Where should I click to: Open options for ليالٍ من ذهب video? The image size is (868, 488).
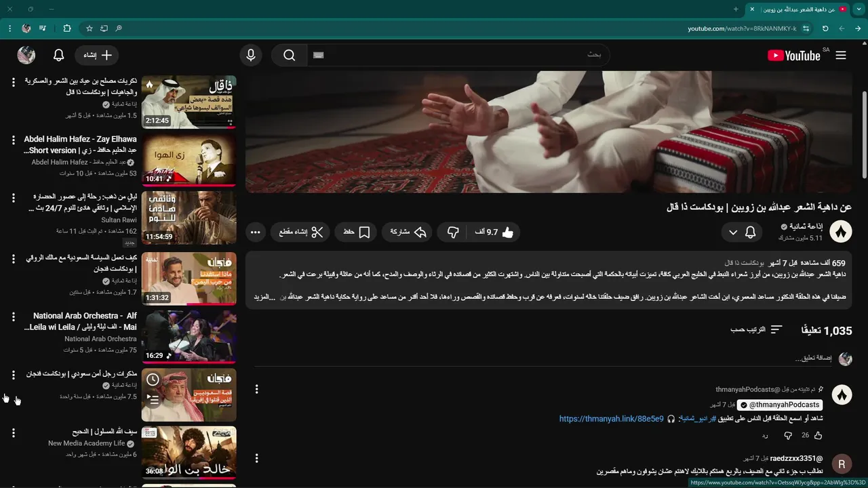[13, 198]
